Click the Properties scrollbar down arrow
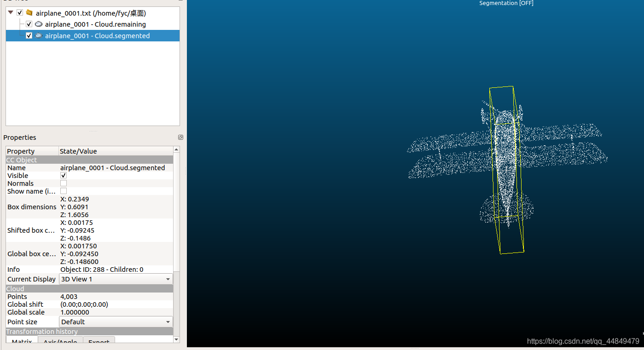This screenshot has width=644, height=350. (177, 339)
